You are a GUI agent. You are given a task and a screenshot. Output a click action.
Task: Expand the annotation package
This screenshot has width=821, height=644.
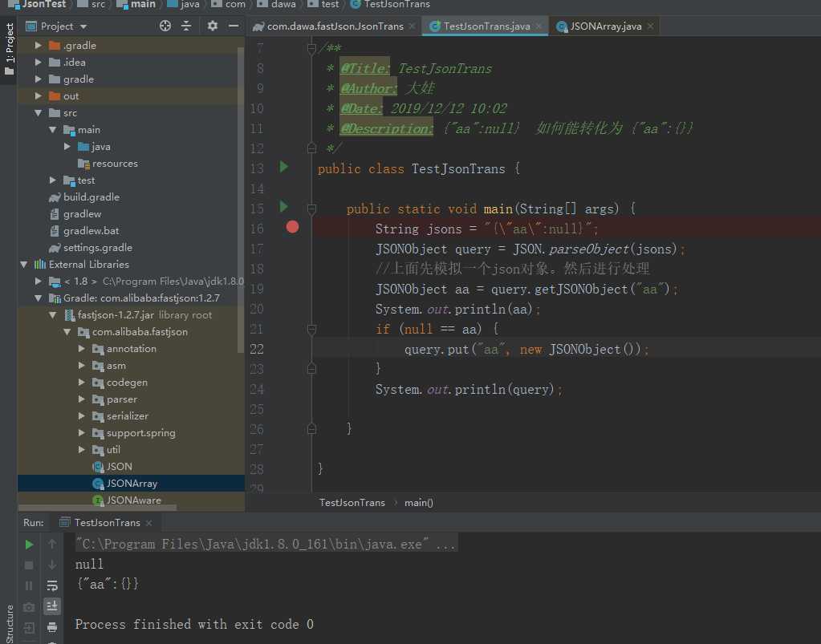click(82, 348)
